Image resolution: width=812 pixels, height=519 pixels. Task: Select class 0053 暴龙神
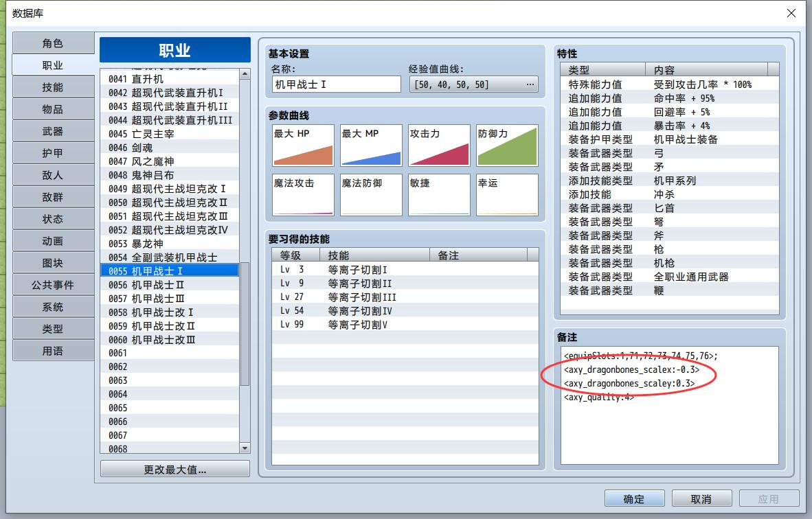coord(170,244)
